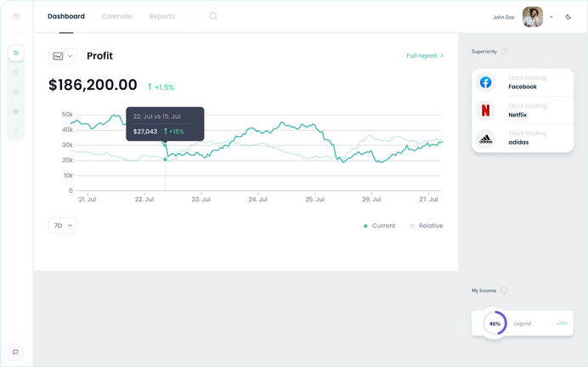Select the Netflix logo icon
Screen dimensions: 588x367
point(486,110)
